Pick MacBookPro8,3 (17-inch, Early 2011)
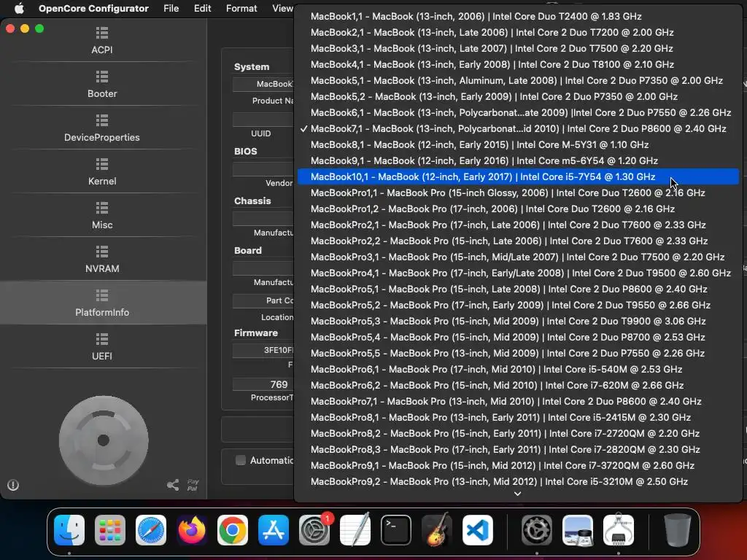Image resolution: width=747 pixels, height=560 pixels. pyautogui.click(x=518, y=449)
